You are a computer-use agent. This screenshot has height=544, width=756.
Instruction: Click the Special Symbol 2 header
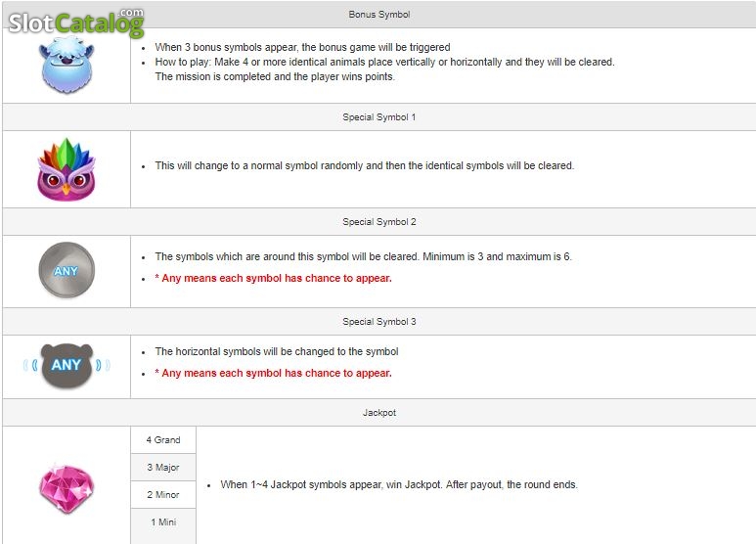tap(378, 222)
